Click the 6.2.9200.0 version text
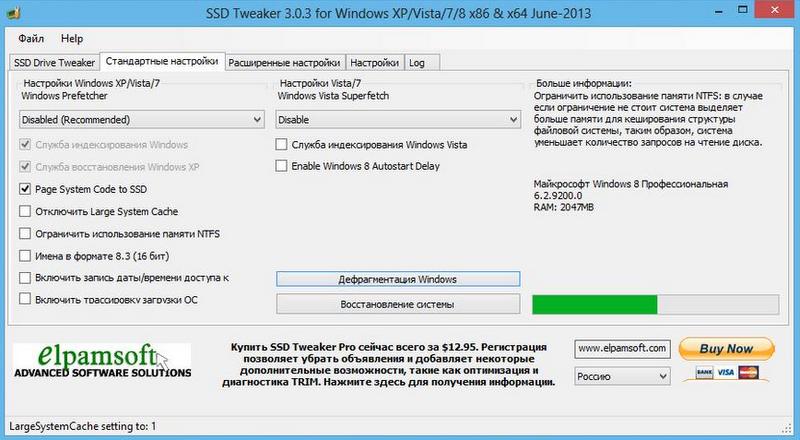 [x=558, y=195]
